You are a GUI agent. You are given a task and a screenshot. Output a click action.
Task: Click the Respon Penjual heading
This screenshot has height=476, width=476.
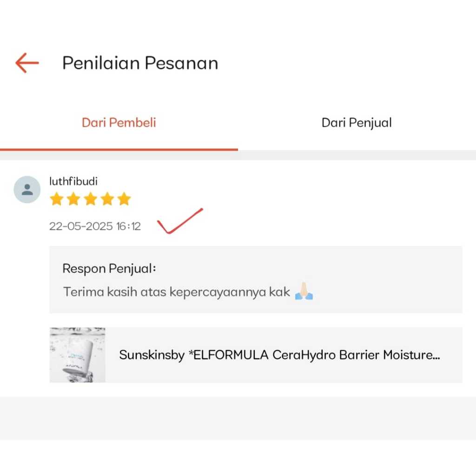tap(109, 269)
